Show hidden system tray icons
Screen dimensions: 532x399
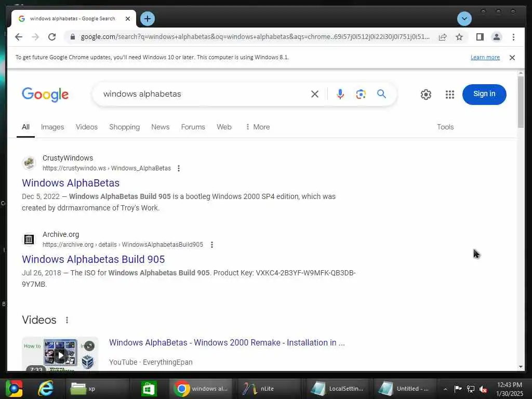click(x=445, y=389)
